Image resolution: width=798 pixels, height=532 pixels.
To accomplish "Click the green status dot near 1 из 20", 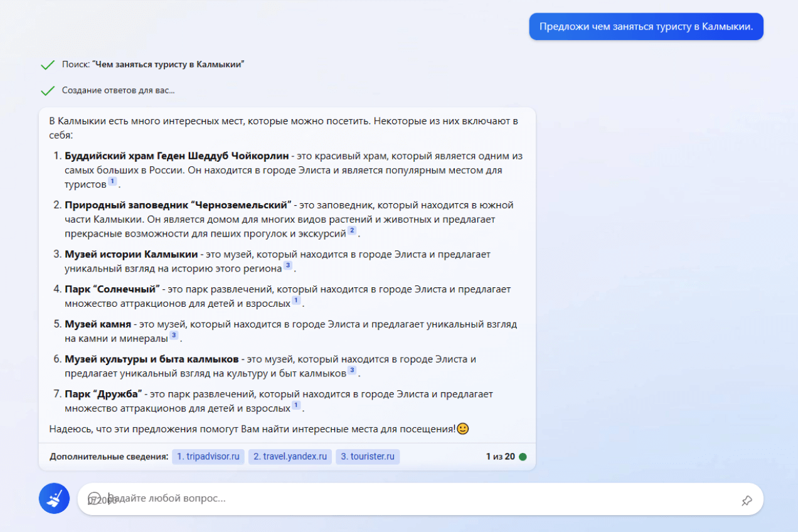I will (523, 457).
